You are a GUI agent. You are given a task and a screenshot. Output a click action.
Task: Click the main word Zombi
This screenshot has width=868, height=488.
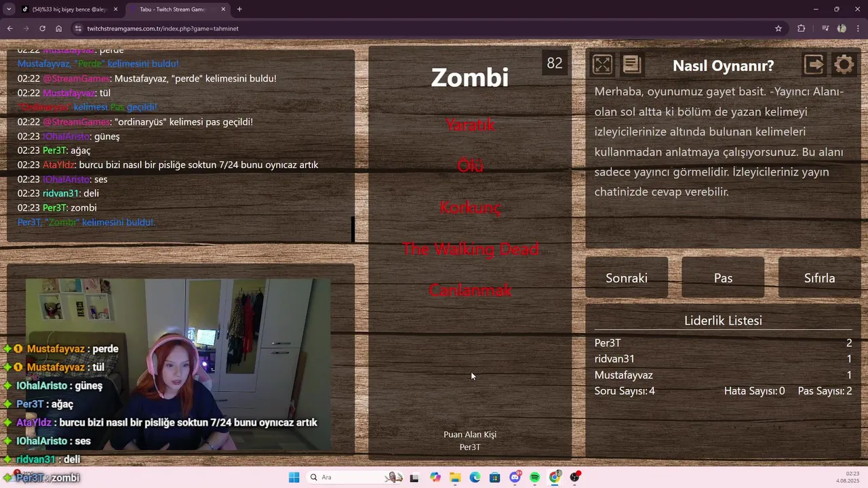click(470, 77)
